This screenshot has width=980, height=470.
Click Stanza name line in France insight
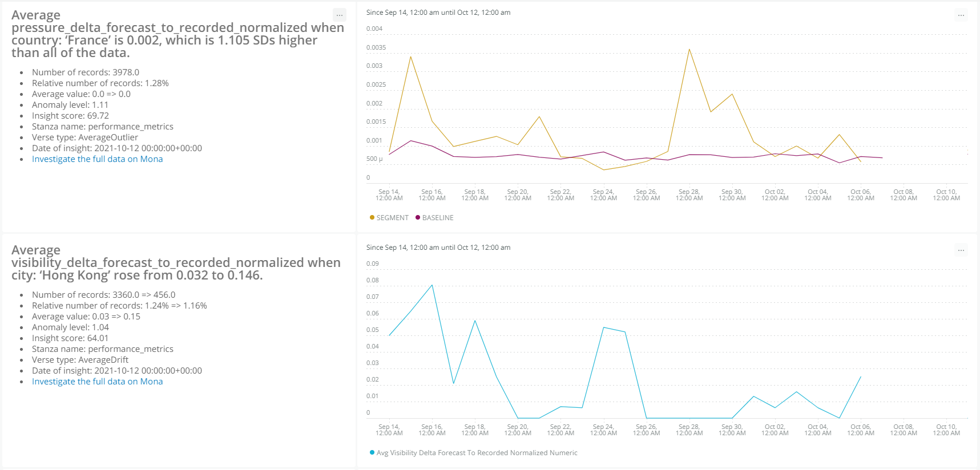pos(103,127)
